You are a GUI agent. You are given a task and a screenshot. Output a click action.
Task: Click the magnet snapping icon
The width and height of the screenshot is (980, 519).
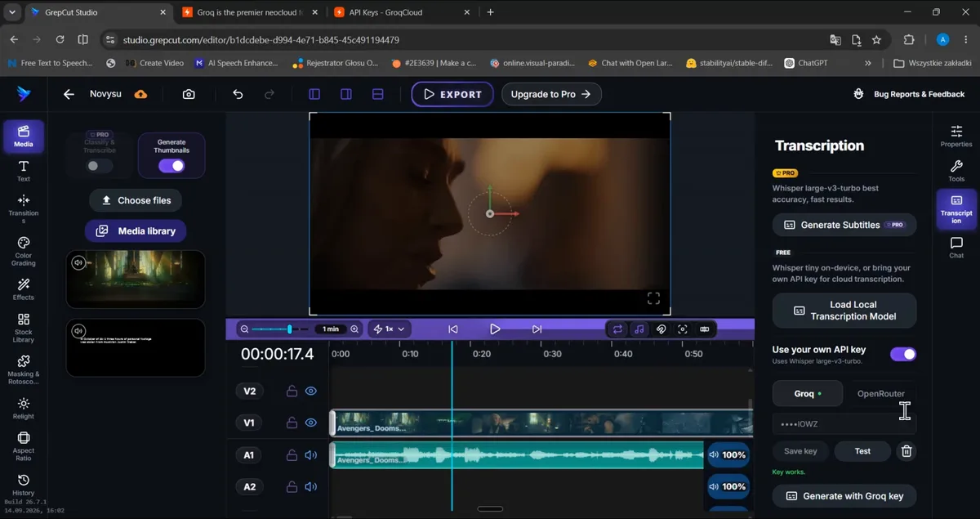661,329
